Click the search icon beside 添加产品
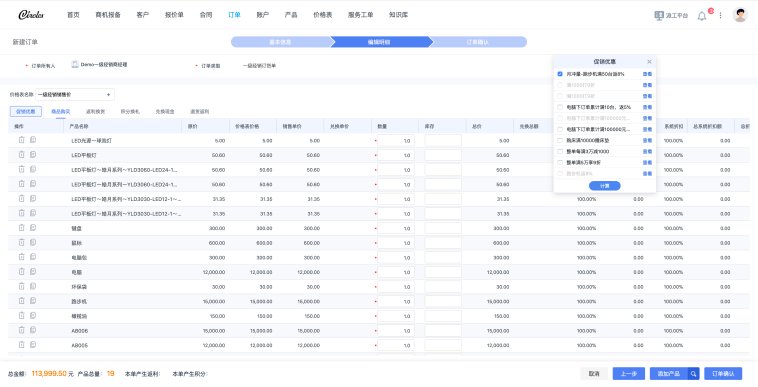Screen dimensions: 758x387 click(693, 373)
